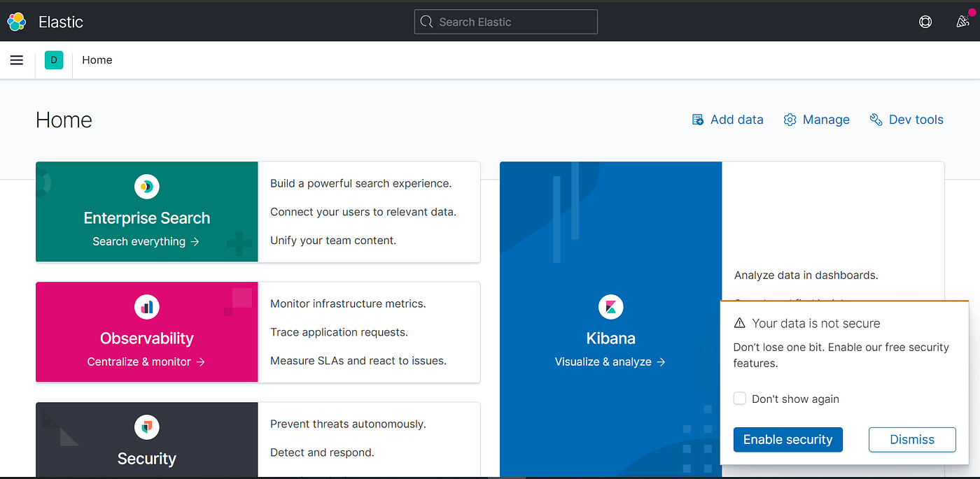Click Search everything arrow link
Viewport: 980px width, 479px height.
coord(146,241)
